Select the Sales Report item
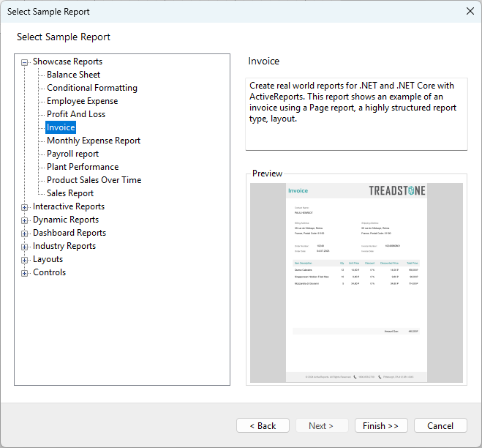The image size is (482, 448). coord(70,193)
